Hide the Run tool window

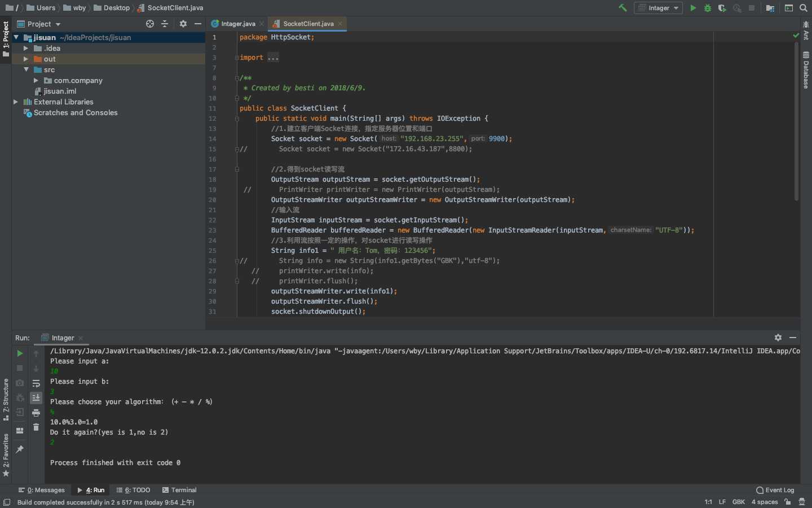pyautogui.click(x=793, y=338)
